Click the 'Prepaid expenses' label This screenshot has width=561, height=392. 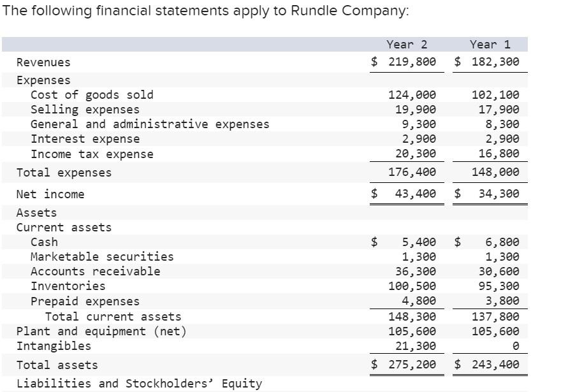coord(85,301)
